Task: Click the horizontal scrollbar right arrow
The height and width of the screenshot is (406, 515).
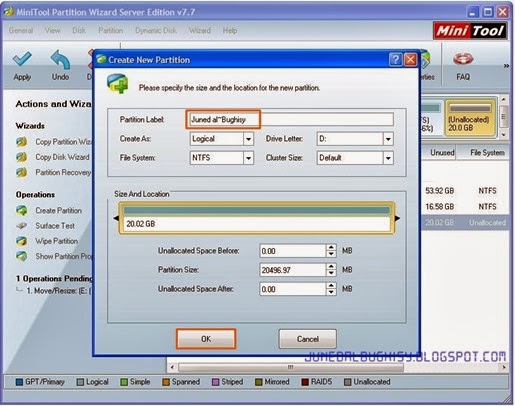Action: [504, 367]
